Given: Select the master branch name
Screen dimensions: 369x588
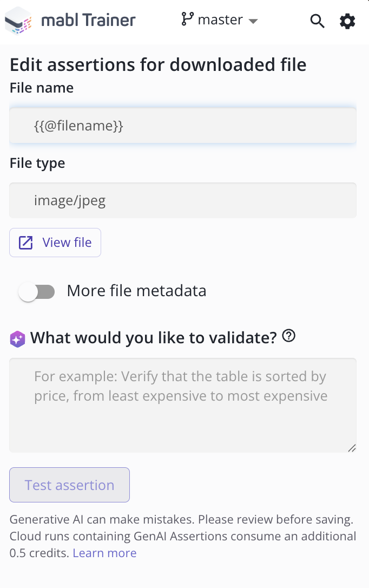Looking at the screenshot, I should 220,20.
